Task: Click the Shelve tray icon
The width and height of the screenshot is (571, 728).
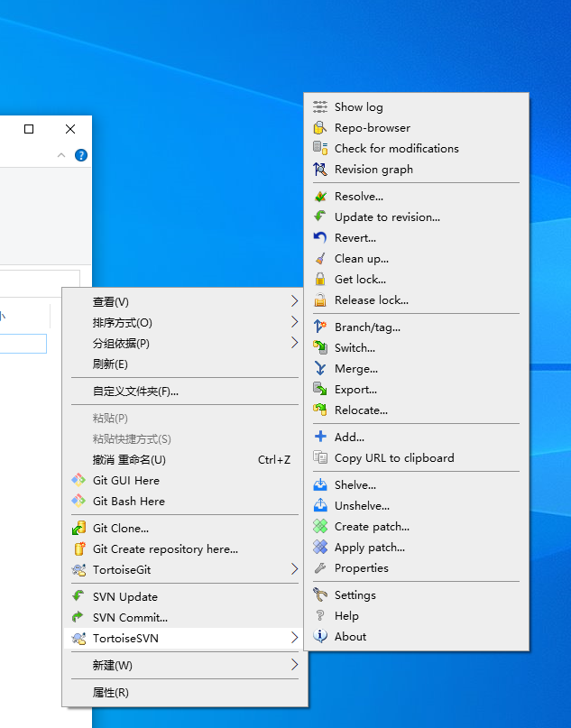Action: 320,484
